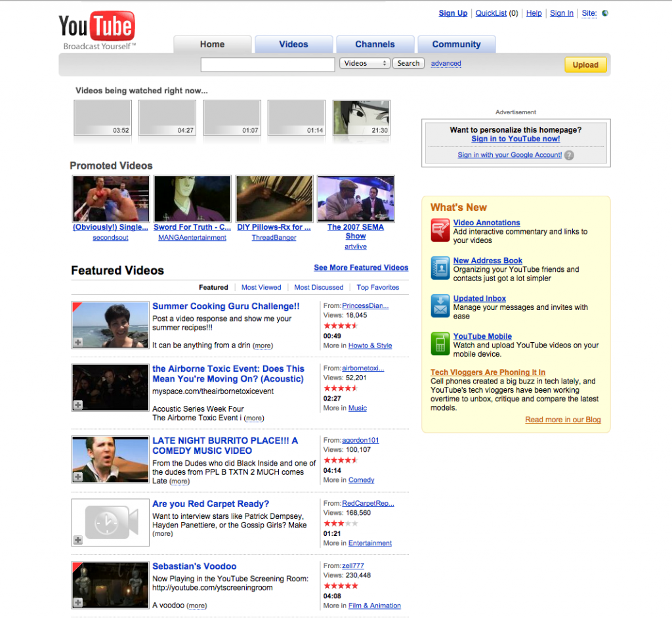The width and height of the screenshot is (672, 618).
Task: Expand Summer Cooking Guru description (more)
Action: [x=262, y=345]
